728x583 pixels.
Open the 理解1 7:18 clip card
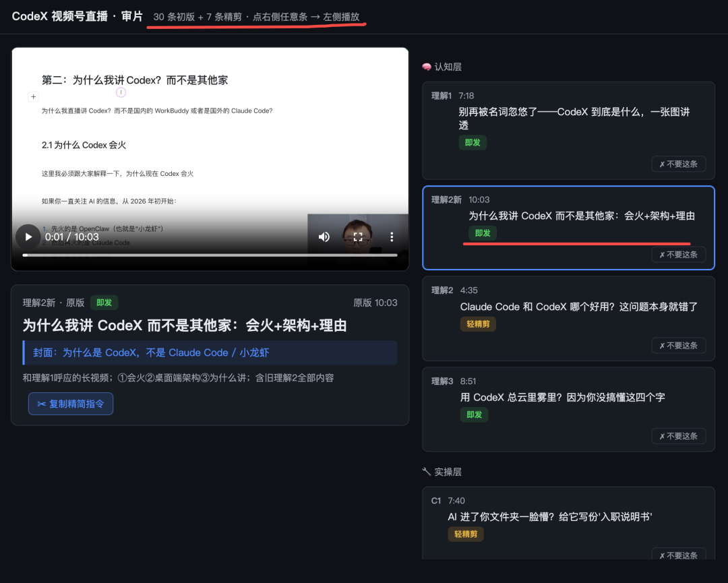(x=568, y=131)
